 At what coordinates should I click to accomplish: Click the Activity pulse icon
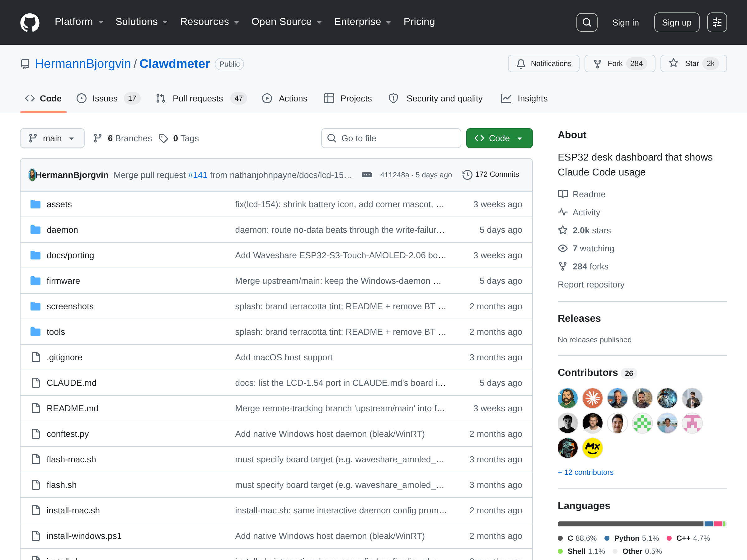563,212
